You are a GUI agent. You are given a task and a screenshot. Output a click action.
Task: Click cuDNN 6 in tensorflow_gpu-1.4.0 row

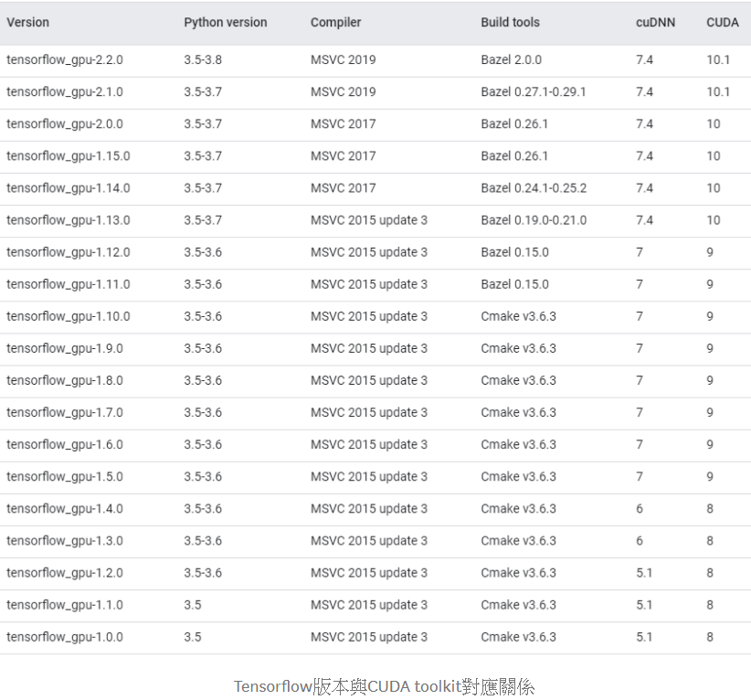tap(640, 509)
